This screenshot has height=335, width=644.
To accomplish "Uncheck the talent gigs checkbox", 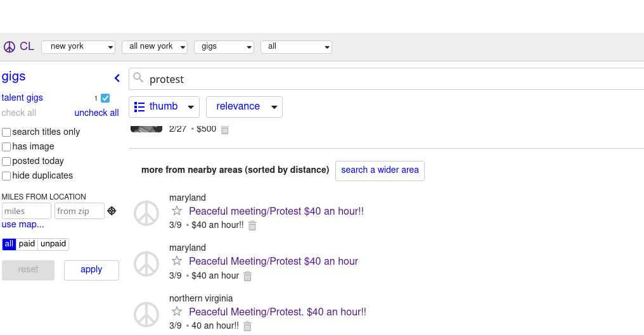I will 105,98.
